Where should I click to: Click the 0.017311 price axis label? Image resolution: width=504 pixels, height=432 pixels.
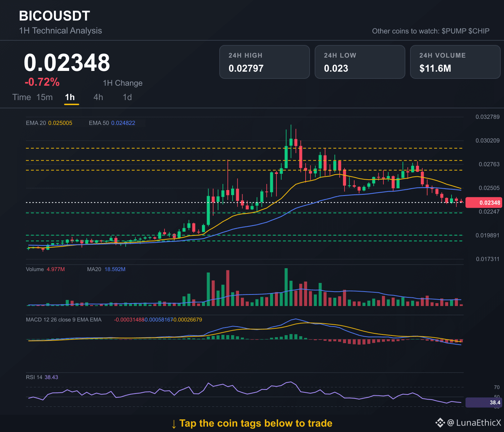coord(487,259)
